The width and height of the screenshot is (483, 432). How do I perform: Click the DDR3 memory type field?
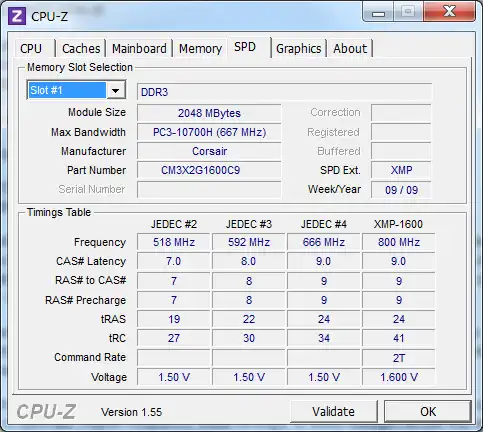click(285, 92)
